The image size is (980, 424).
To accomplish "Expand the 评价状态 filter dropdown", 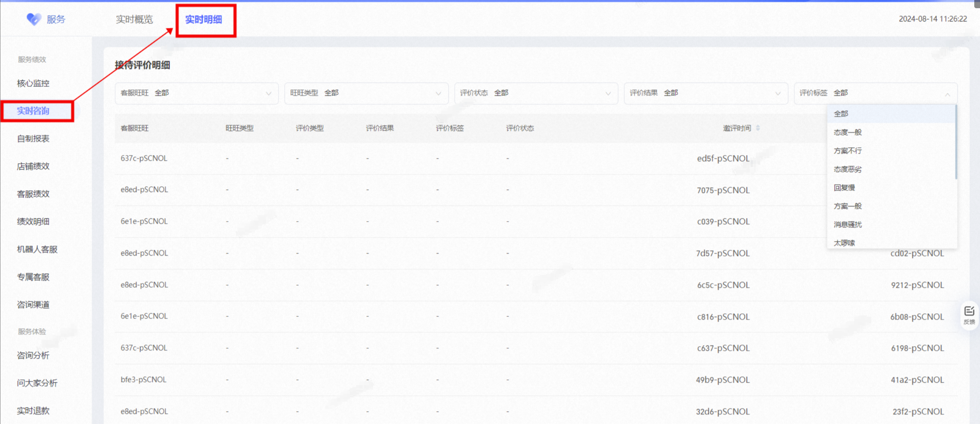I will [x=536, y=93].
